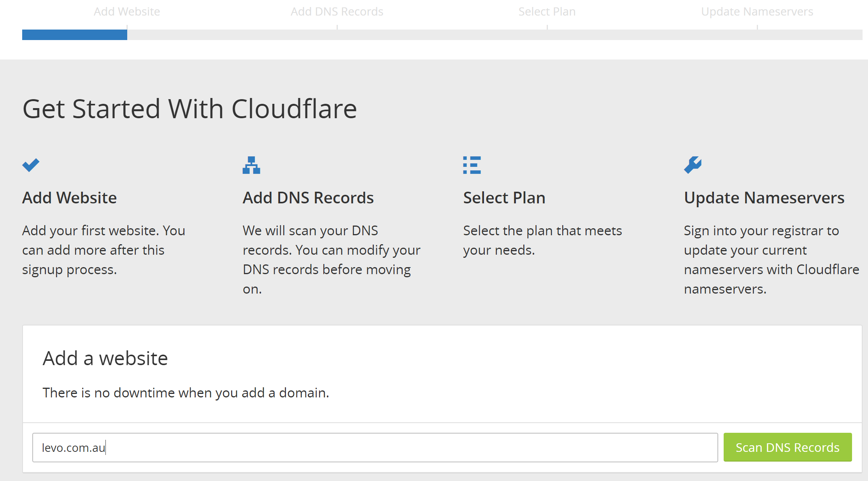Viewport: 868px width, 481px height.
Task: Click the 'Add your first website' description
Action: pos(104,250)
